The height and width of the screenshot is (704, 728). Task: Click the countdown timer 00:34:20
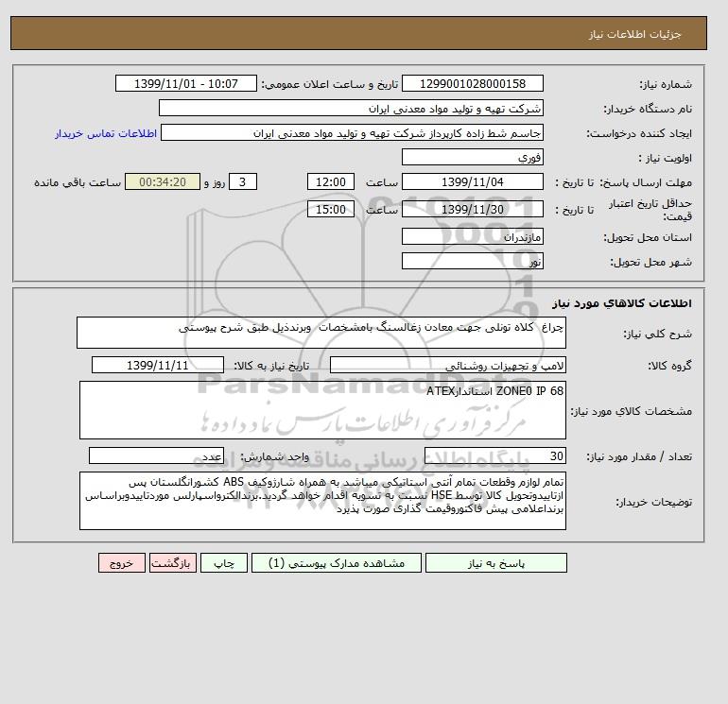[x=163, y=182]
